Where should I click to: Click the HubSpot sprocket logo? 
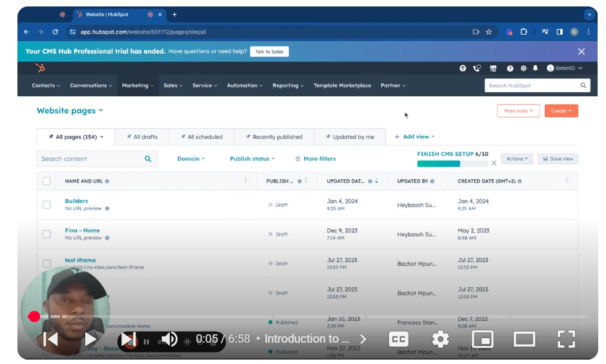coord(40,68)
